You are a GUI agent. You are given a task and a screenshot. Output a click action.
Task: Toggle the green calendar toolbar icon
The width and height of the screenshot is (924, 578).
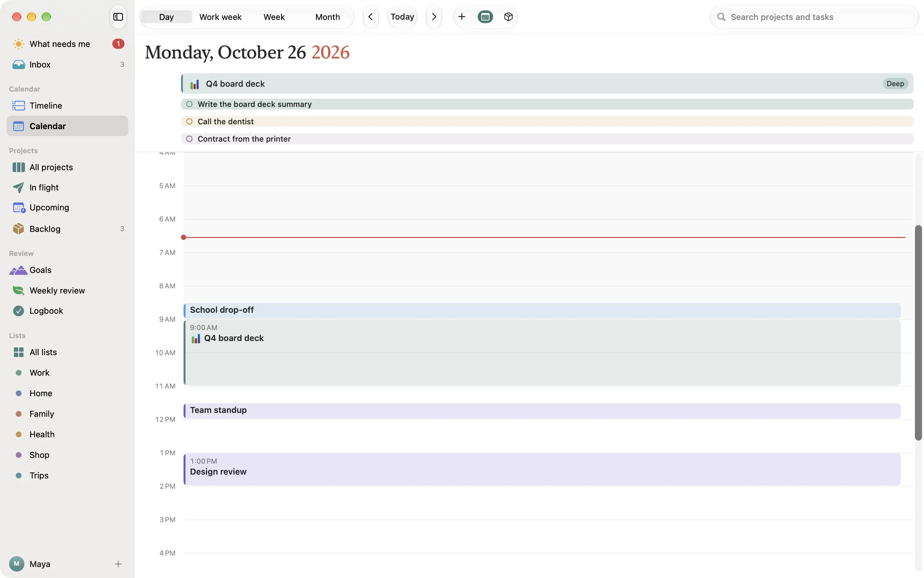(485, 17)
